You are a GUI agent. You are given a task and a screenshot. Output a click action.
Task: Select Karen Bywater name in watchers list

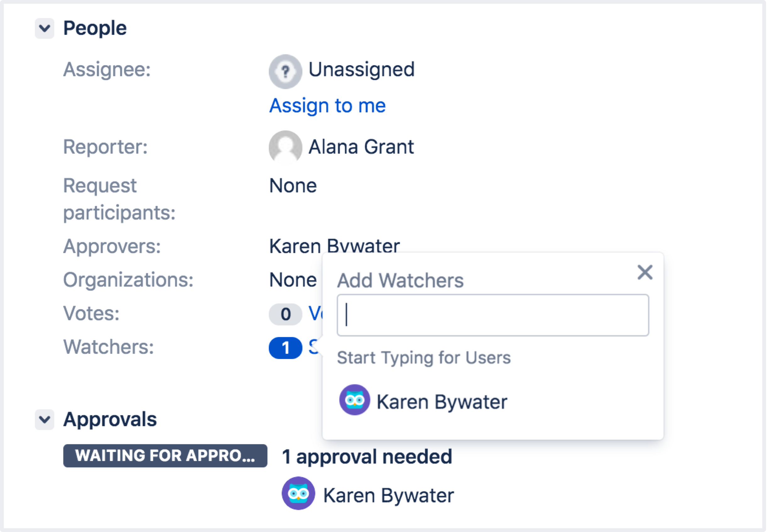(x=442, y=402)
